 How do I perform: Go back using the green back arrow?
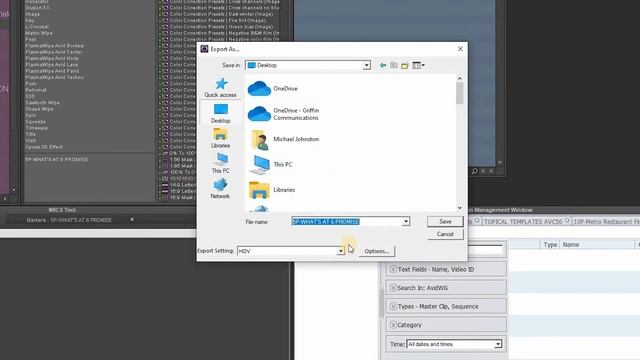[383, 65]
